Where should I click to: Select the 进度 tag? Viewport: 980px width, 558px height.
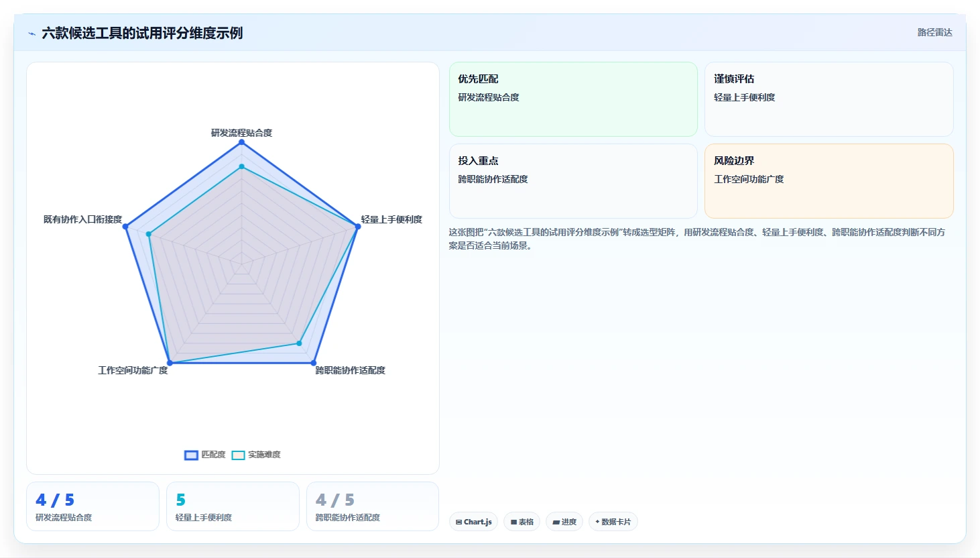[564, 522]
